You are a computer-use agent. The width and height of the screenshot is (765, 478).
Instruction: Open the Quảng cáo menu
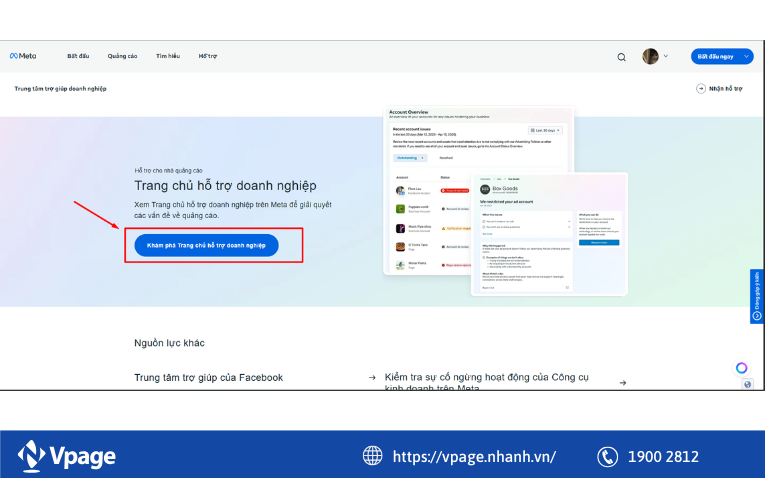point(122,56)
